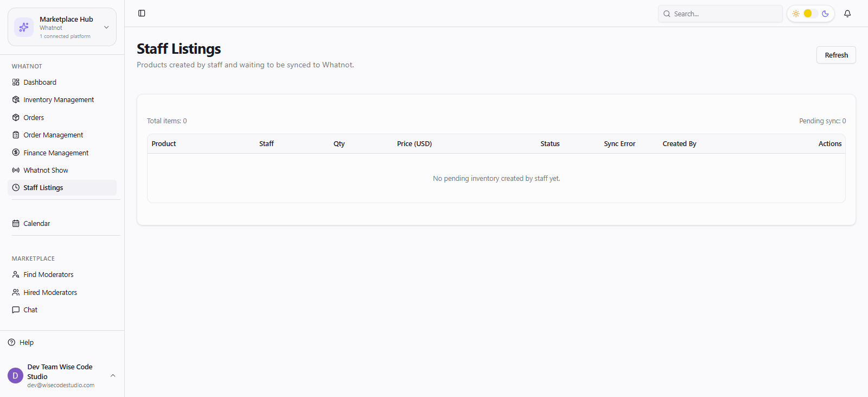
Task: Open the Dashboard menu item
Action: pyautogui.click(x=62, y=82)
